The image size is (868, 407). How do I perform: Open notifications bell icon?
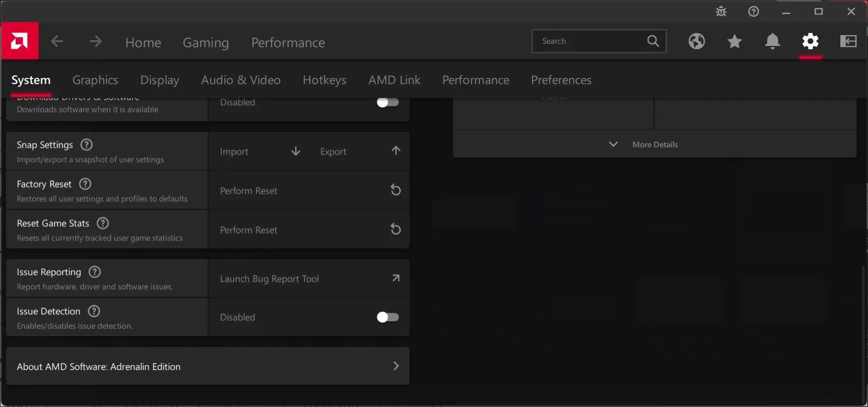pyautogui.click(x=773, y=41)
